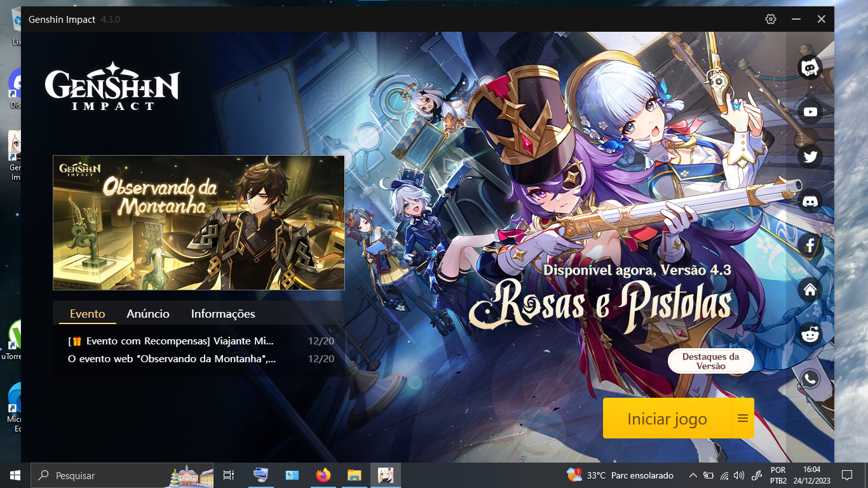Click the battery tray icon

[709, 475]
